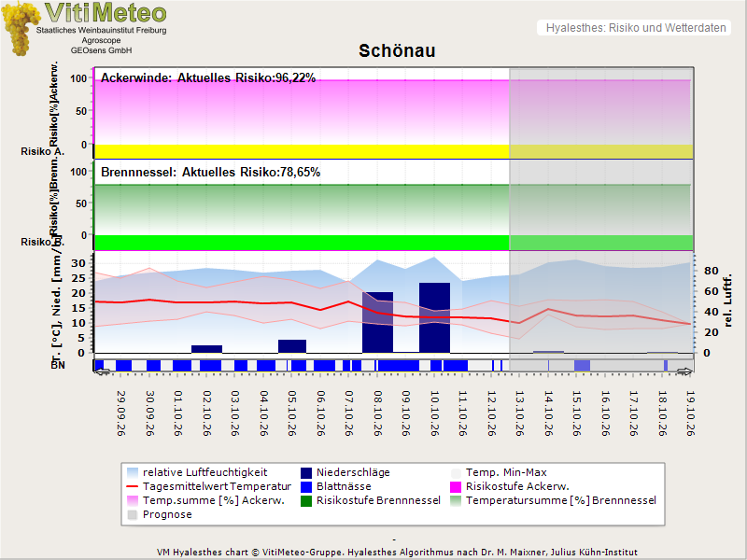Click the Schönau chart title
Screen dimensions: 747x560
(397, 51)
